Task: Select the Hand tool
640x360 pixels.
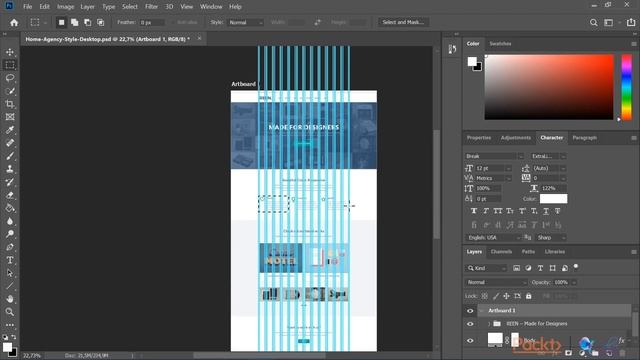Action: tap(10, 299)
